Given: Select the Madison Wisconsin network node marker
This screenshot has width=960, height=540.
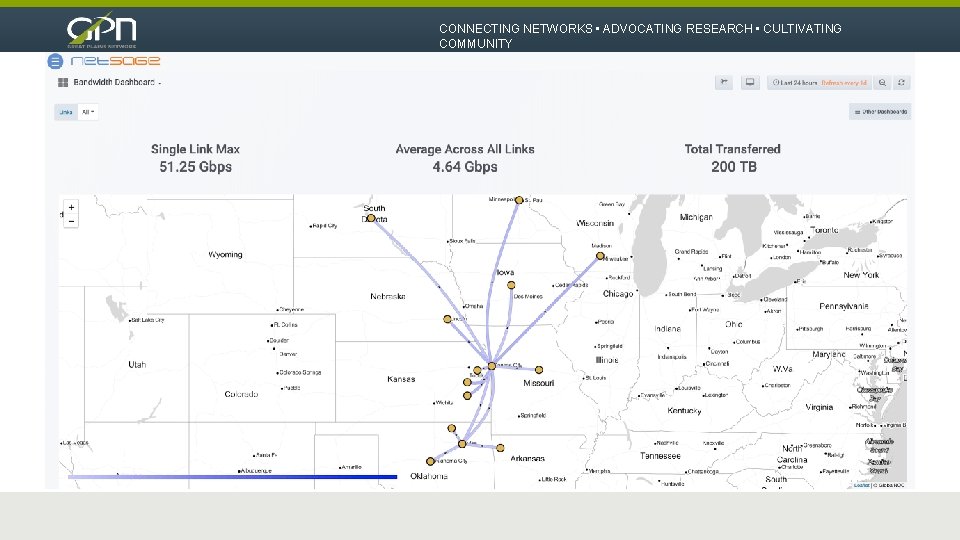Looking at the screenshot, I should pyautogui.click(x=600, y=256).
